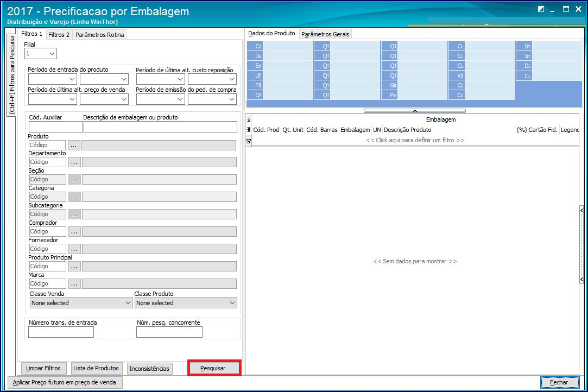The image size is (588, 392).
Task: Open first ped. de compra emission date dropdown
Action: pos(180,99)
